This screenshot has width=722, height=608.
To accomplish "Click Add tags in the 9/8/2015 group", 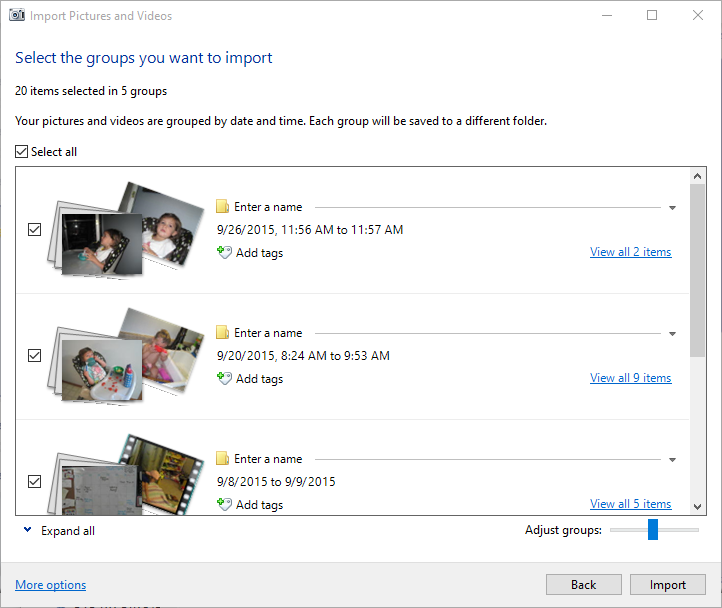I will pos(259,505).
